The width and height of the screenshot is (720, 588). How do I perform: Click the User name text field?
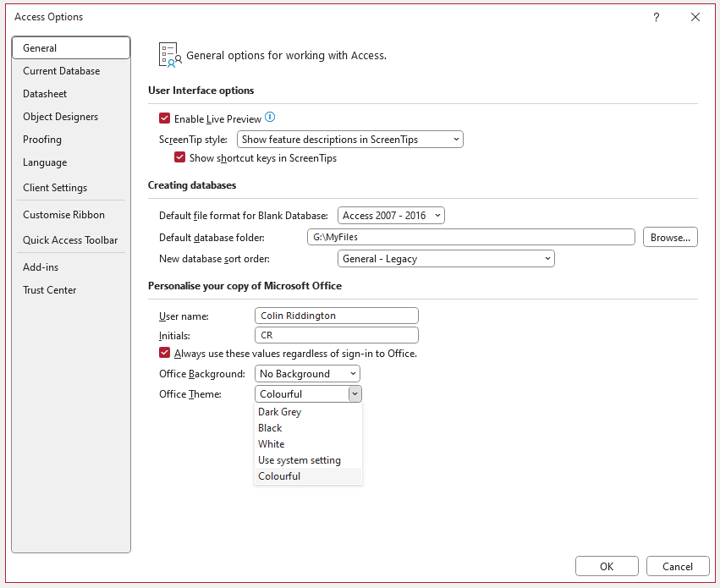click(336, 316)
